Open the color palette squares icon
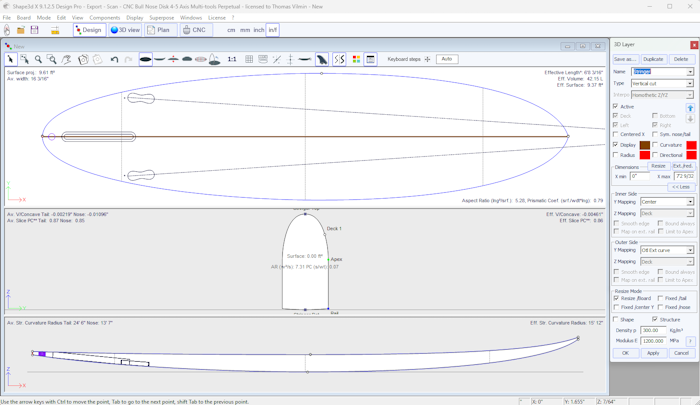700x405 pixels. click(x=356, y=60)
